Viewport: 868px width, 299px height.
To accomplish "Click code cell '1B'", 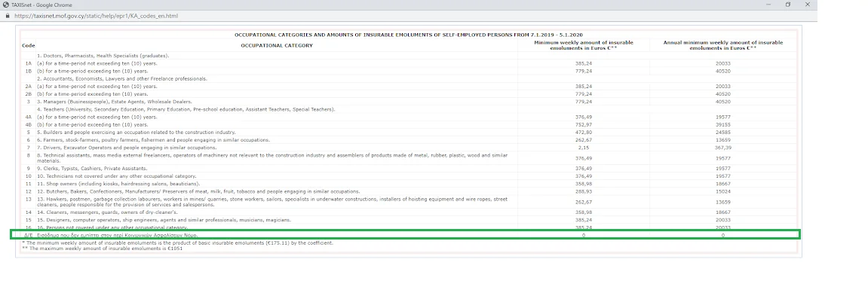I will point(28,72).
